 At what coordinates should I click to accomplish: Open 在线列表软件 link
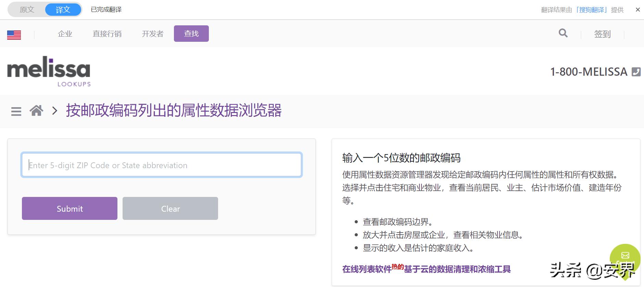[x=367, y=269]
